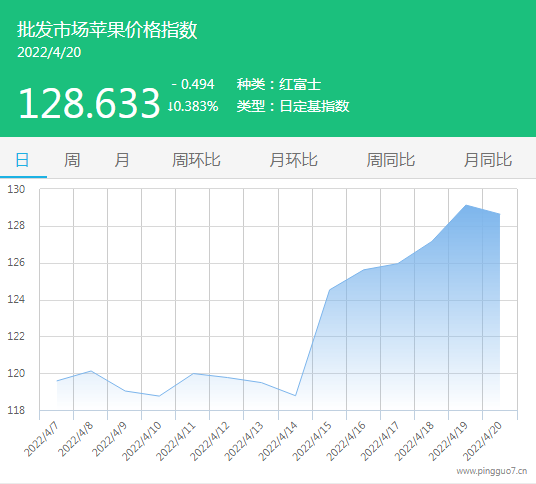Click the www.pingguo7.cn watermark link
Image resolution: width=536 pixels, height=484 pixels.
point(492,471)
